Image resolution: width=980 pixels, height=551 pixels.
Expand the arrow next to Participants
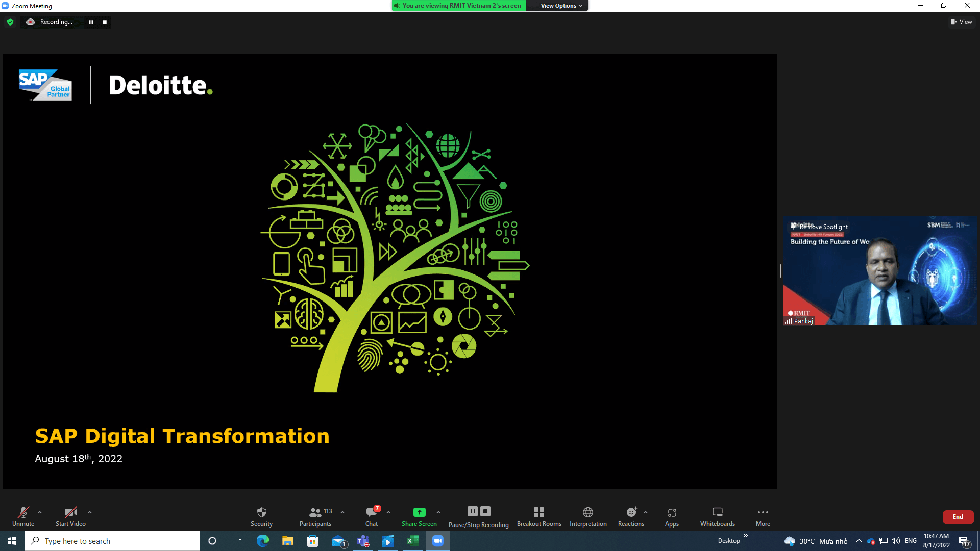click(342, 512)
